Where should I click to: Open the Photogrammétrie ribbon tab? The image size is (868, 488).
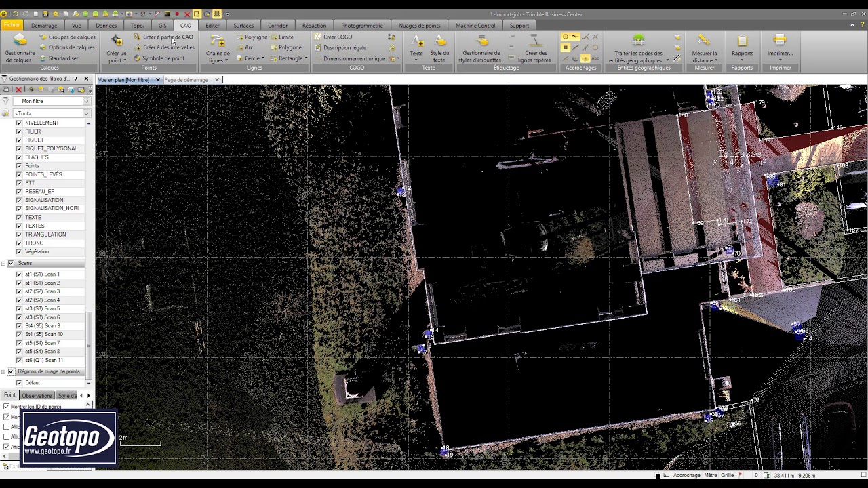[362, 26]
